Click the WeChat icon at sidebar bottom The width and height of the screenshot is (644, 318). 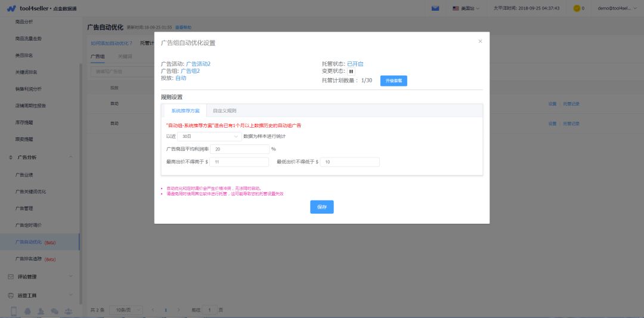coord(55,311)
